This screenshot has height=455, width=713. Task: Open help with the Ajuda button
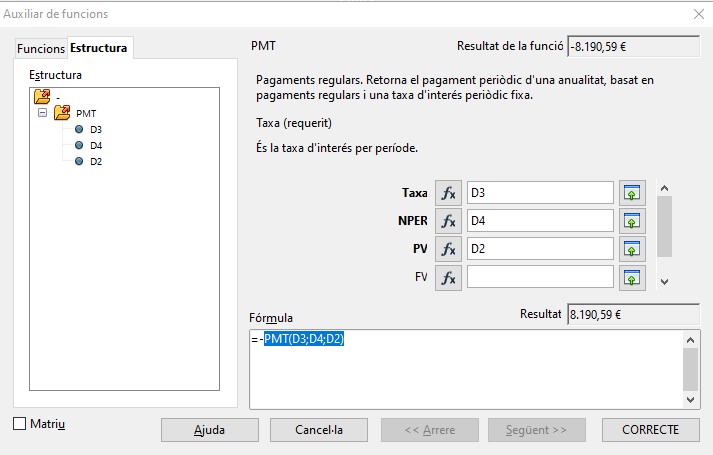click(x=209, y=430)
